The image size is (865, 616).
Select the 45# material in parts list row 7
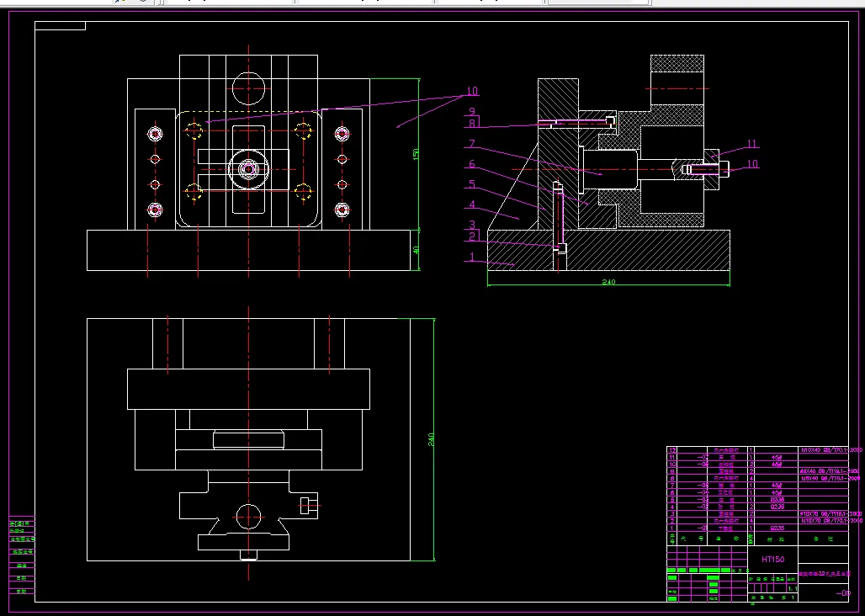777,486
